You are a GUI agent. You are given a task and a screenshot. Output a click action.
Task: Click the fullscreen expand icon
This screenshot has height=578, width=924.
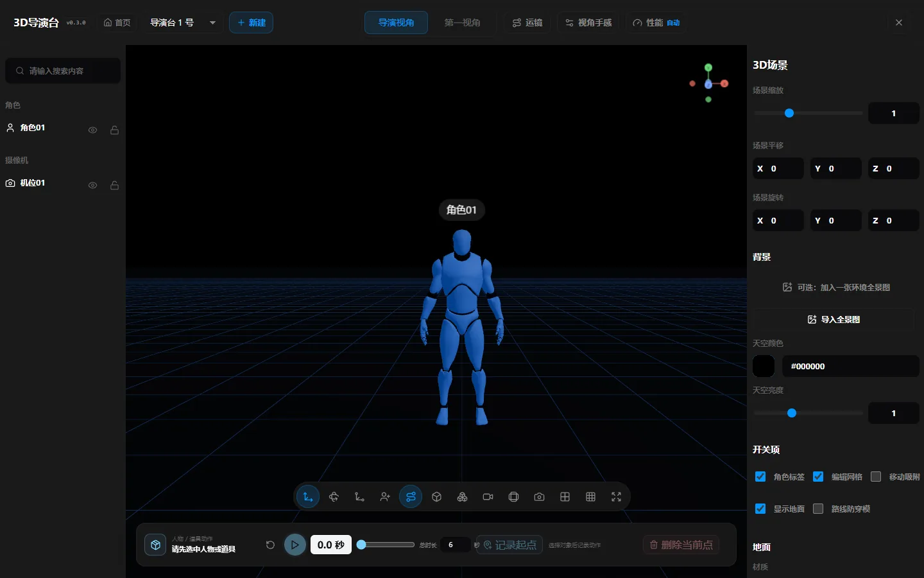[x=616, y=496]
